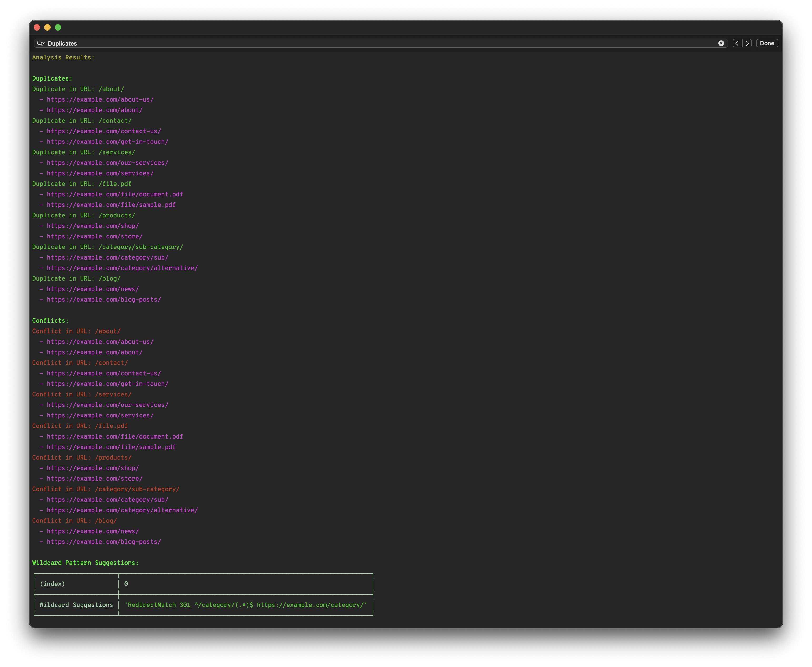Click the file/document.pdf link under Duplicates

pos(115,195)
